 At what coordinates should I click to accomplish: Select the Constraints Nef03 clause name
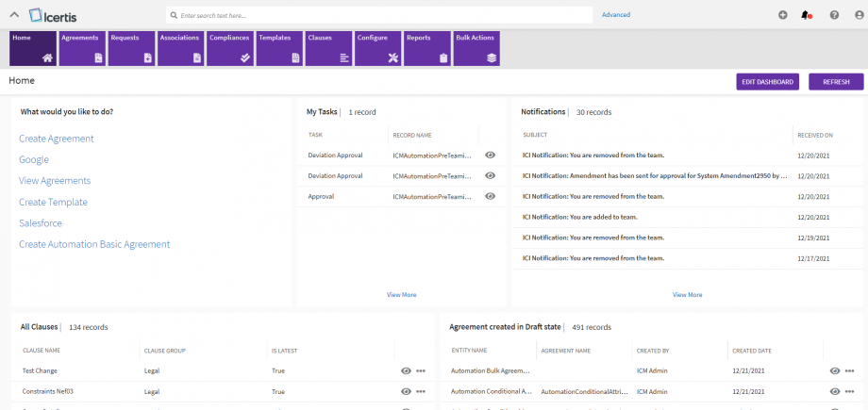[x=48, y=391]
